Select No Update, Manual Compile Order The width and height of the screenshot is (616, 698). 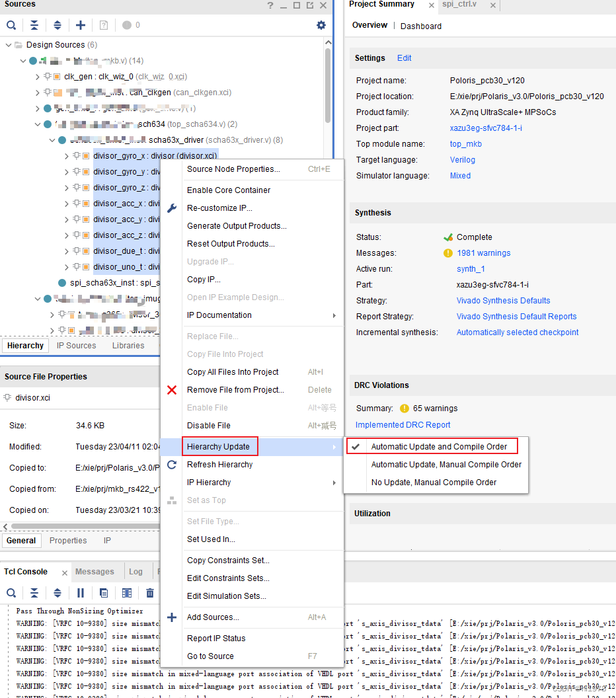(x=432, y=481)
